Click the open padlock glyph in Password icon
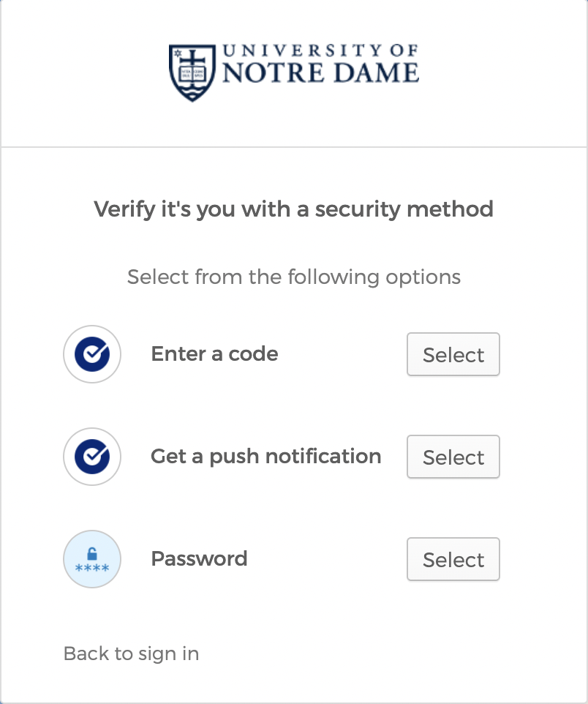Viewport: 588px width, 704px height. pyautogui.click(x=92, y=554)
